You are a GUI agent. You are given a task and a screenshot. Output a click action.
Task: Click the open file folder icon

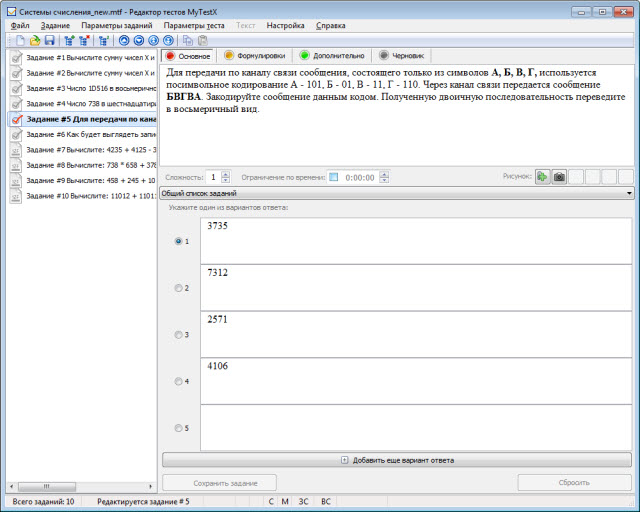[x=34, y=40]
